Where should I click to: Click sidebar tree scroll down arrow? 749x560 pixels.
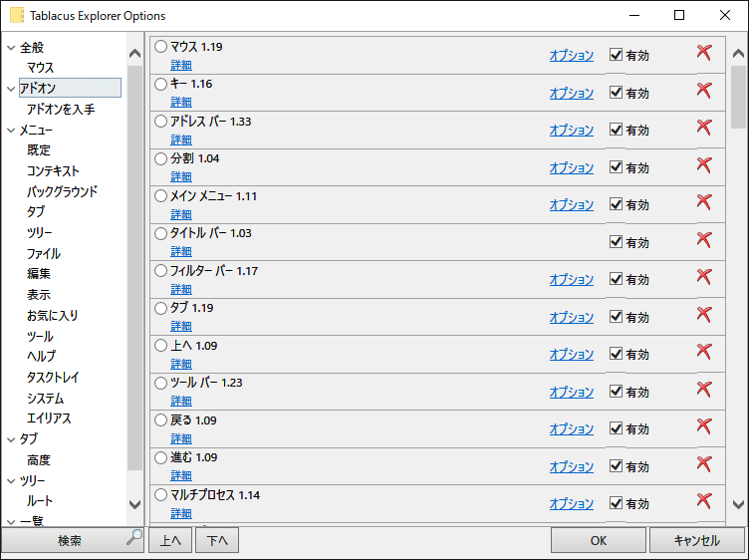[x=135, y=504]
